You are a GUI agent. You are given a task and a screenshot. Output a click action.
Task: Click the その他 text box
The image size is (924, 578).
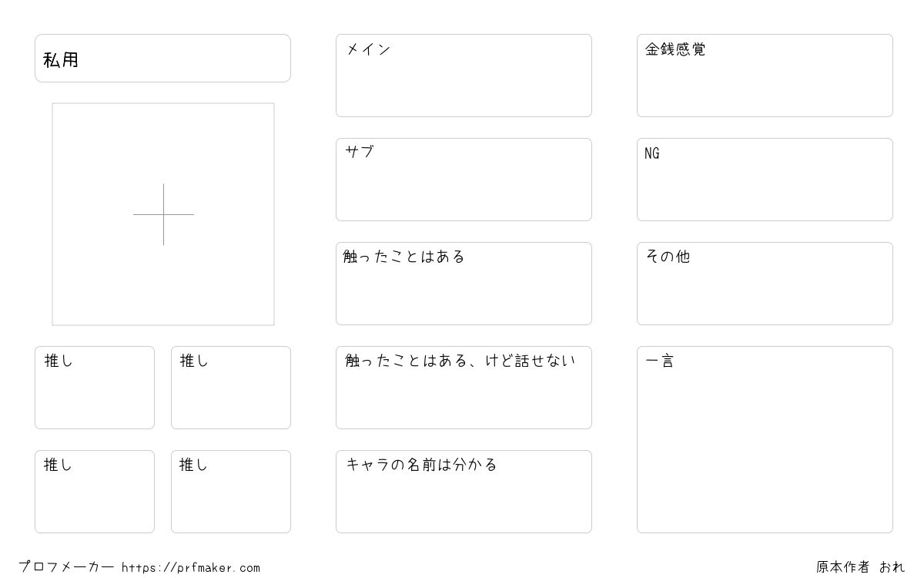point(765,284)
